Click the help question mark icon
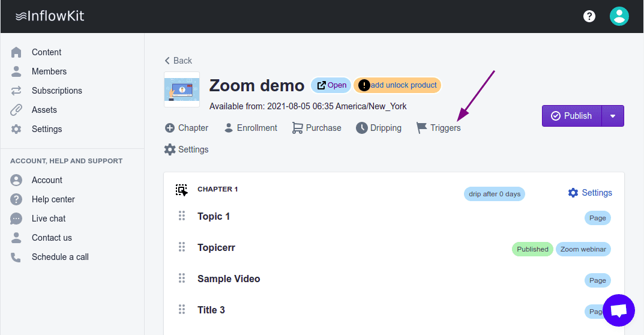The height and width of the screenshot is (335, 644). (589, 16)
